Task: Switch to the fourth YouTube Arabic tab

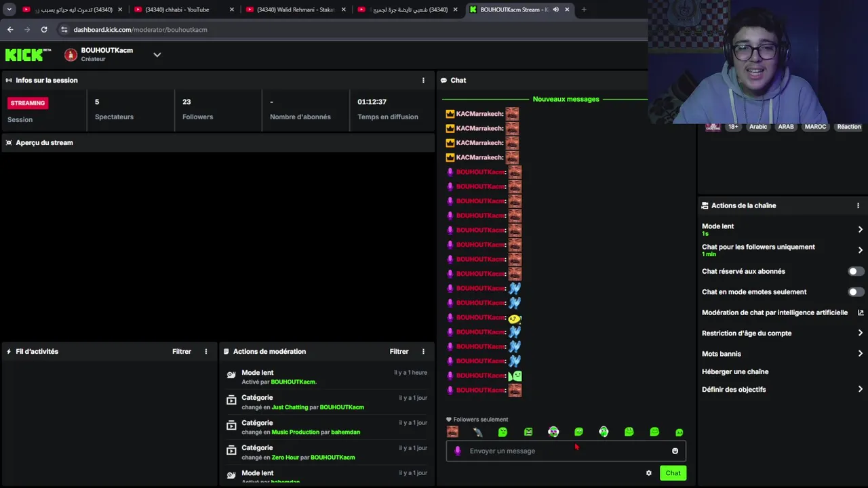Action: click(407, 9)
